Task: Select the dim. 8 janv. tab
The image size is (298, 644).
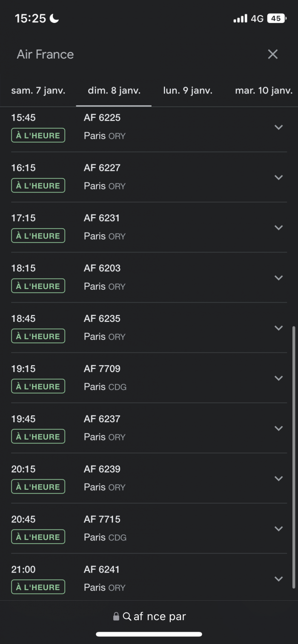Action: [114, 91]
